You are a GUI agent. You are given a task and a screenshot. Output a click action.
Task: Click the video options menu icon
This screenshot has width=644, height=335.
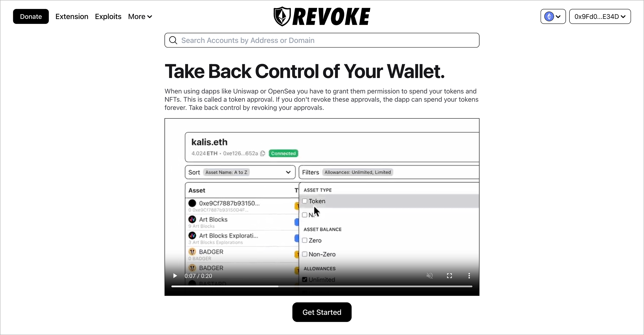[x=469, y=276]
